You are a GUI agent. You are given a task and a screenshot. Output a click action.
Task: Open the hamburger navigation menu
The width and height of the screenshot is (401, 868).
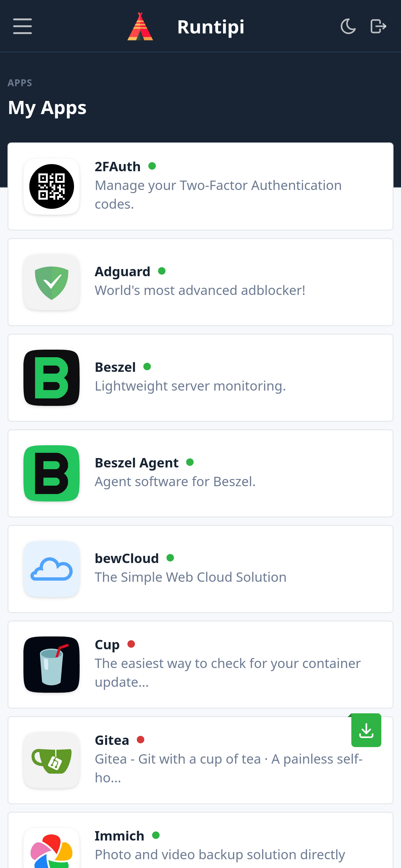(22, 26)
